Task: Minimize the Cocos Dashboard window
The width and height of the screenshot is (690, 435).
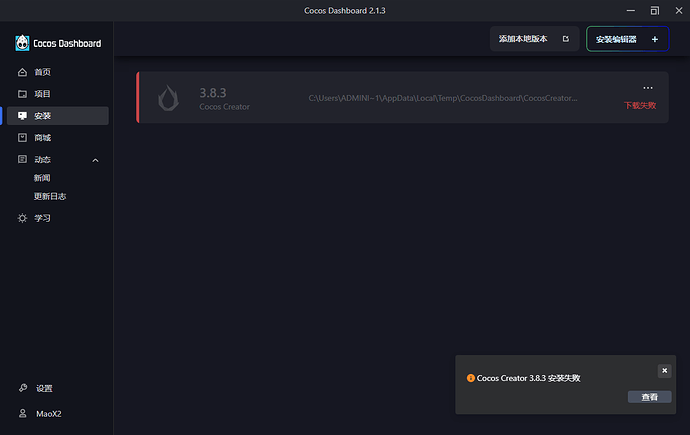Action: pyautogui.click(x=631, y=11)
